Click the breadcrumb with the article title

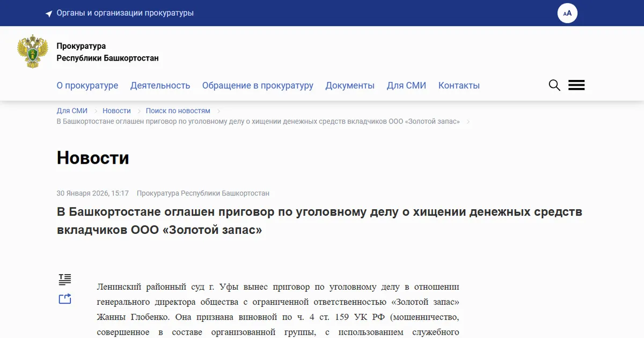tap(258, 121)
